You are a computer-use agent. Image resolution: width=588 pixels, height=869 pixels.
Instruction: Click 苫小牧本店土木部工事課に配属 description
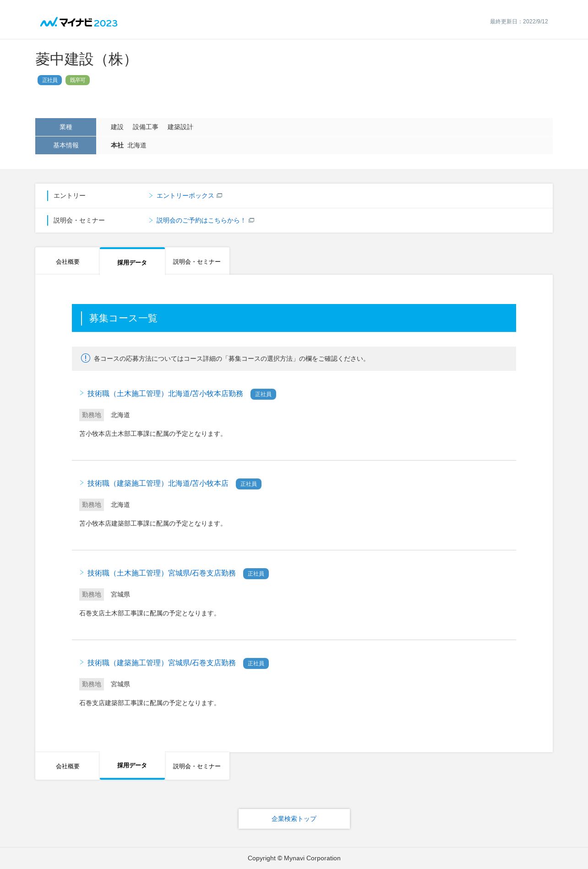[x=152, y=434]
